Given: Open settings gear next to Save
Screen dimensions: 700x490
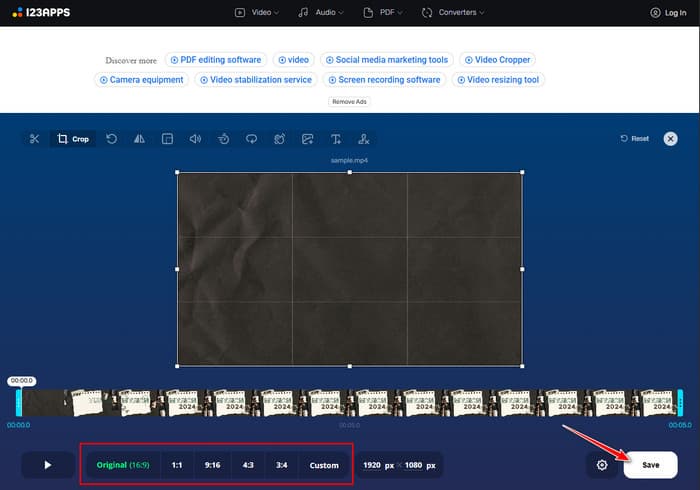Looking at the screenshot, I should pyautogui.click(x=602, y=465).
